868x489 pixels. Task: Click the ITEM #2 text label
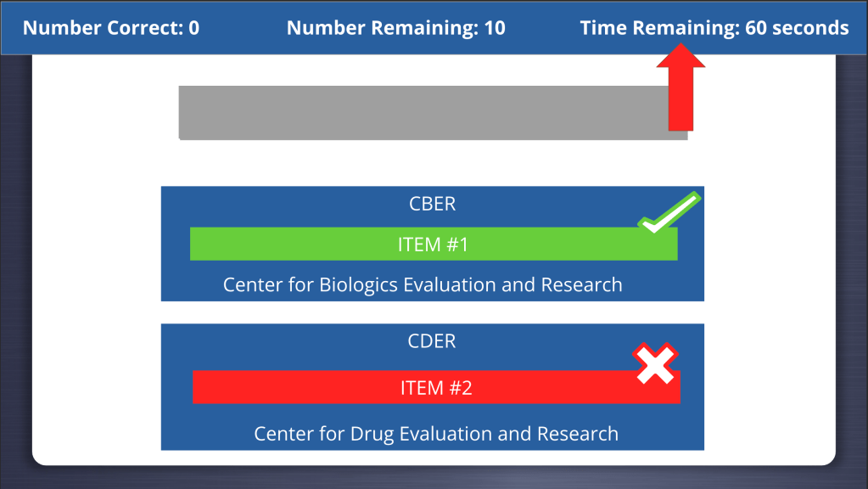(x=436, y=388)
